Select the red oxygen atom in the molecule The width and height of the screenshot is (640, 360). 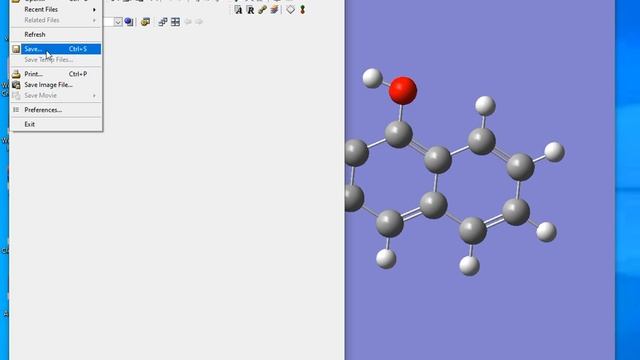403,91
